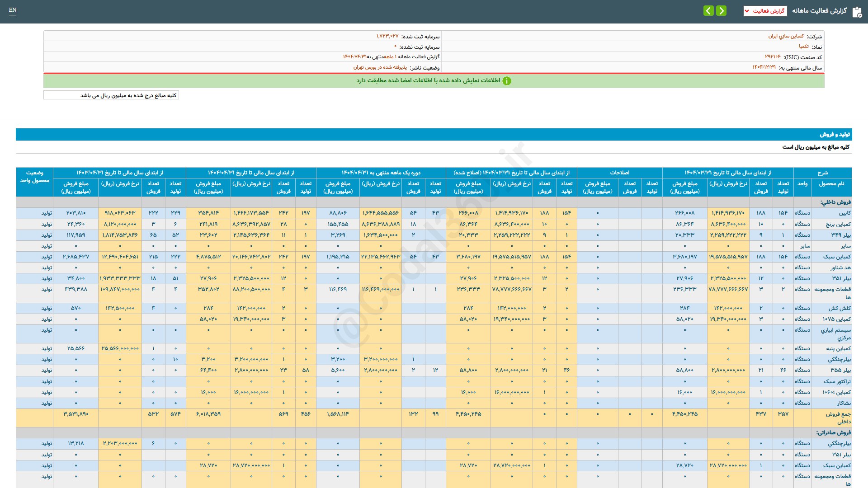The width and height of the screenshot is (868, 488).
Task: Click rice combine amount '۲۴۱,۸۱۹'
Action: click(x=208, y=224)
